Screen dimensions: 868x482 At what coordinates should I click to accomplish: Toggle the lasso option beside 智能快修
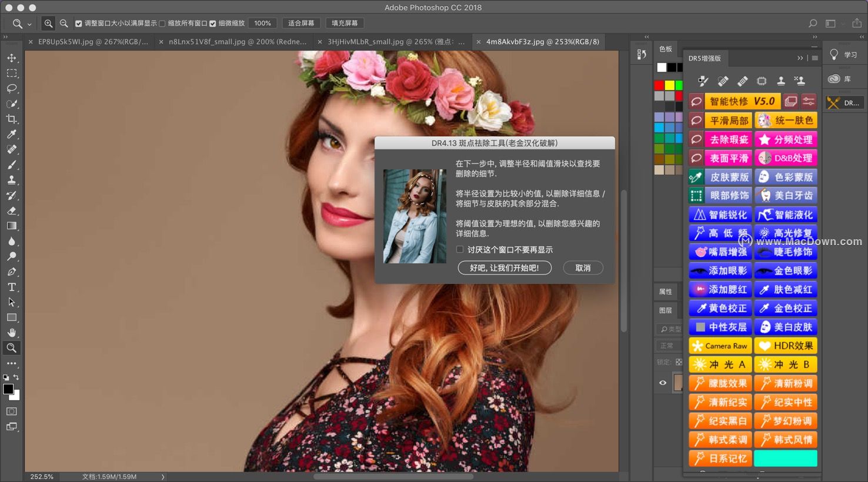pos(696,101)
